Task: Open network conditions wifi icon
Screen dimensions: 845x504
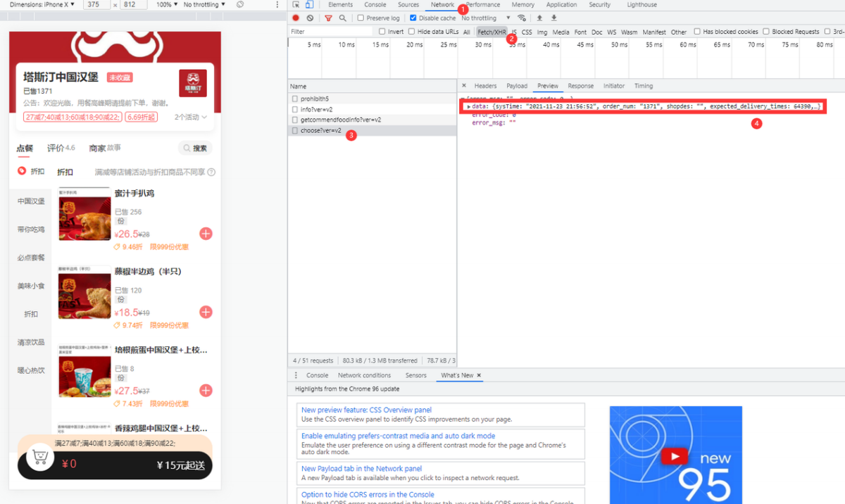Action: [522, 18]
